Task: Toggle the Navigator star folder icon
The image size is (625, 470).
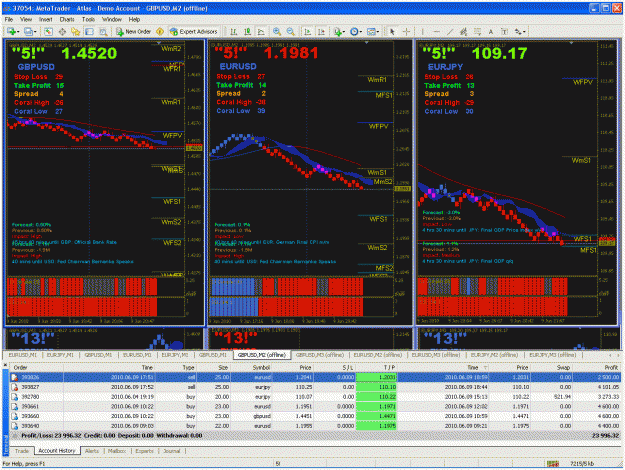Action: 75,31
